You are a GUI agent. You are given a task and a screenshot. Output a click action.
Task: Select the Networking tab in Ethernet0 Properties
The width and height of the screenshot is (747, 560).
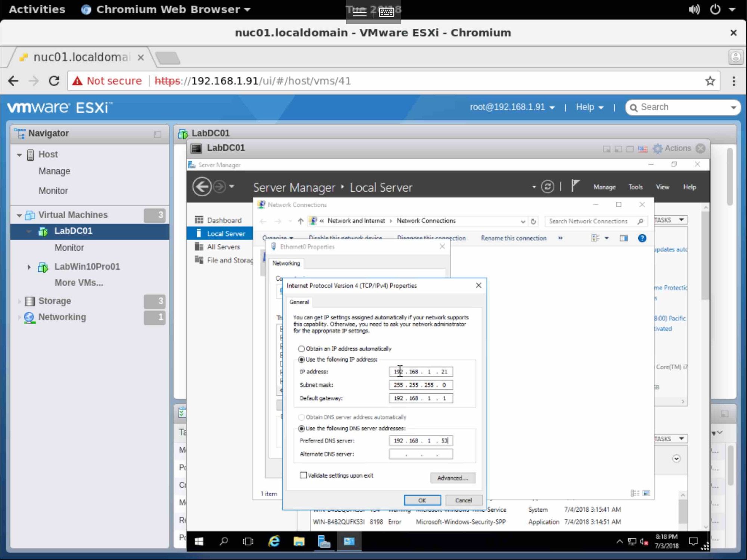coord(286,263)
